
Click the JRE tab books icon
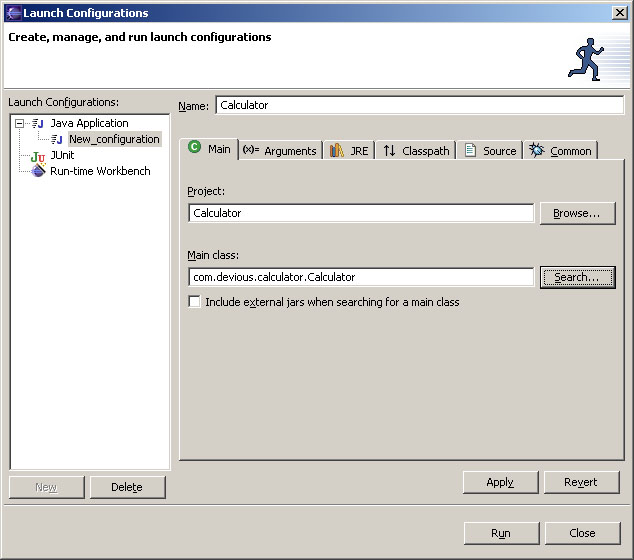pos(337,150)
